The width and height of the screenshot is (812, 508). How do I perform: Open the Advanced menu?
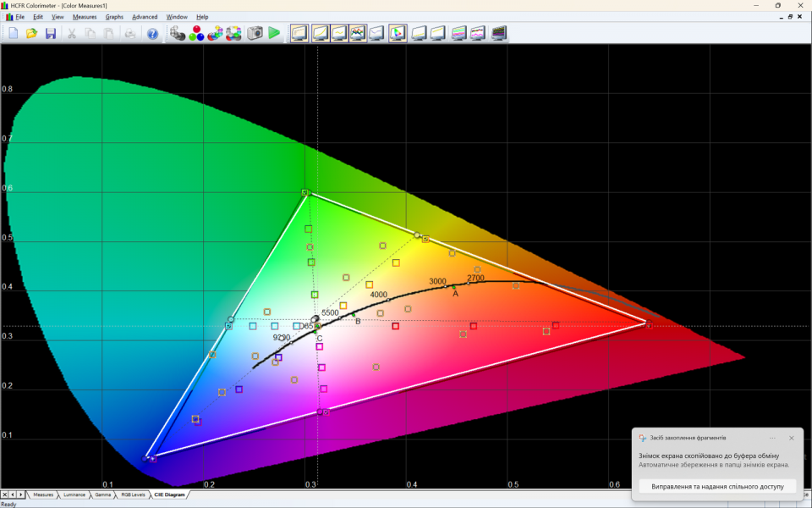[145, 17]
